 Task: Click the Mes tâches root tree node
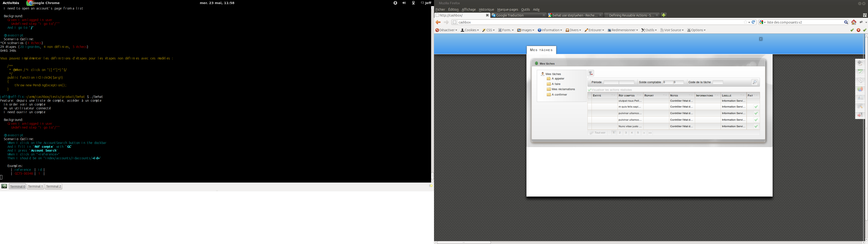pos(551,74)
